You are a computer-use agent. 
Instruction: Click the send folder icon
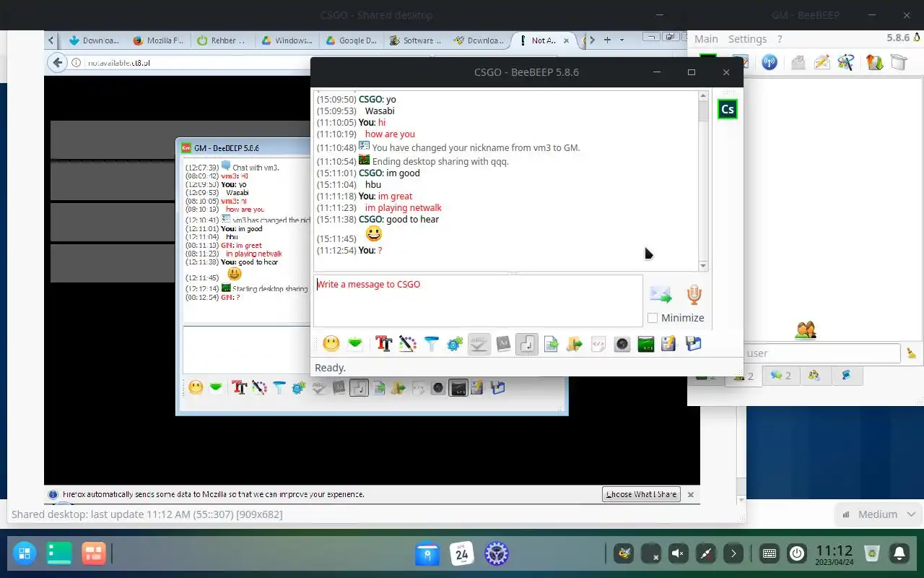pyautogui.click(x=575, y=344)
